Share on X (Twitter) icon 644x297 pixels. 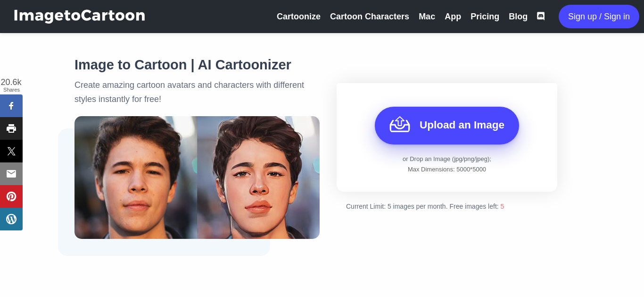pos(11,151)
